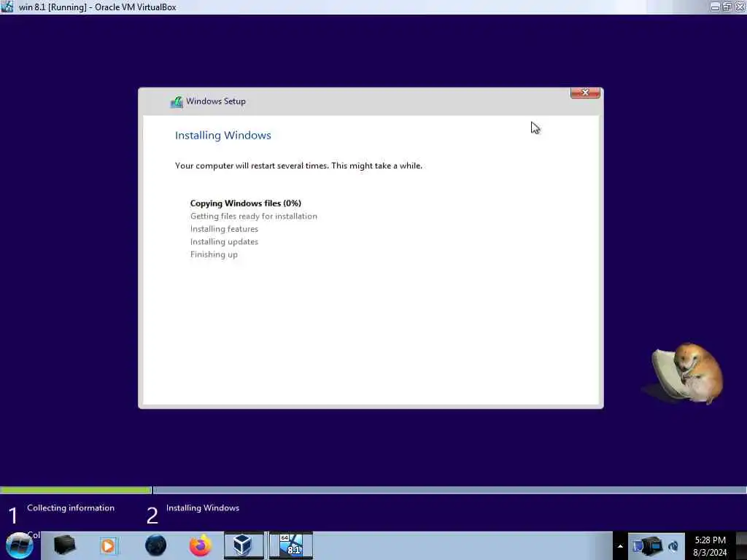The height and width of the screenshot is (560, 747).
Task: Click the gray Installing Windows progress bar
Action: pyautogui.click(x=449, y=490)
